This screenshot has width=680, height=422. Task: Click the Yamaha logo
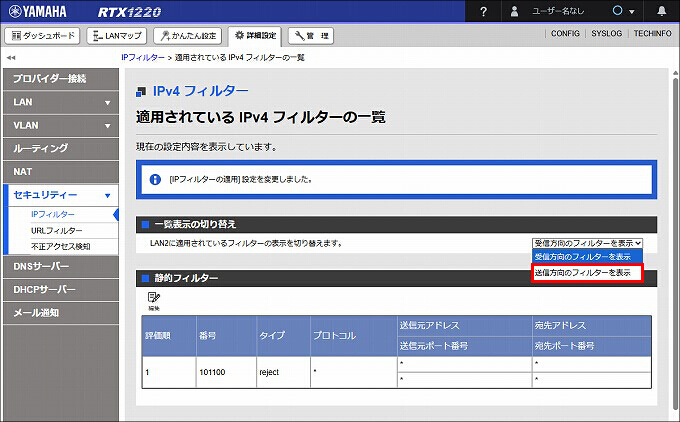pos(38,11)
